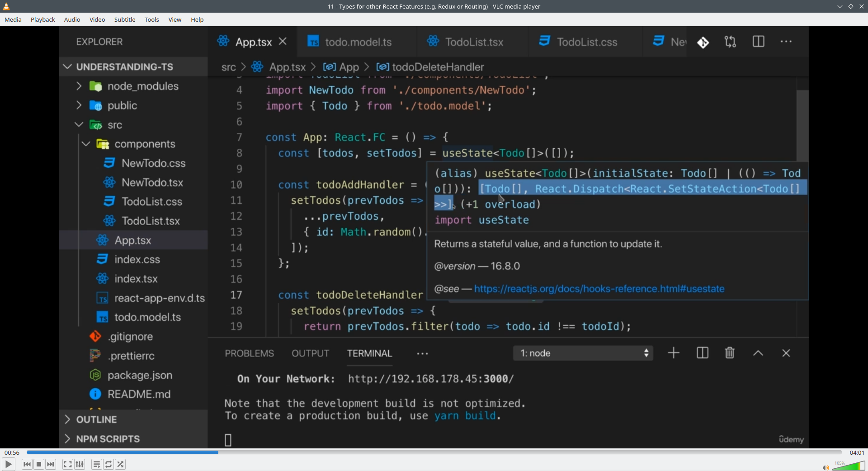Image resolution: width=868 pixels, height=471 pixels.
Task: Switch to the OUTPUT panel tab
Action: pos(311,353)
